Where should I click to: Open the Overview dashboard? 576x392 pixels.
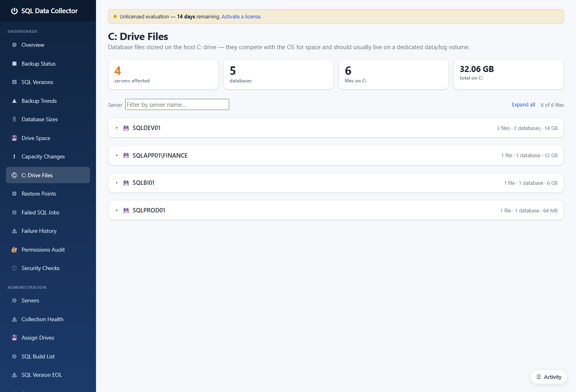[x=48, y=45]
